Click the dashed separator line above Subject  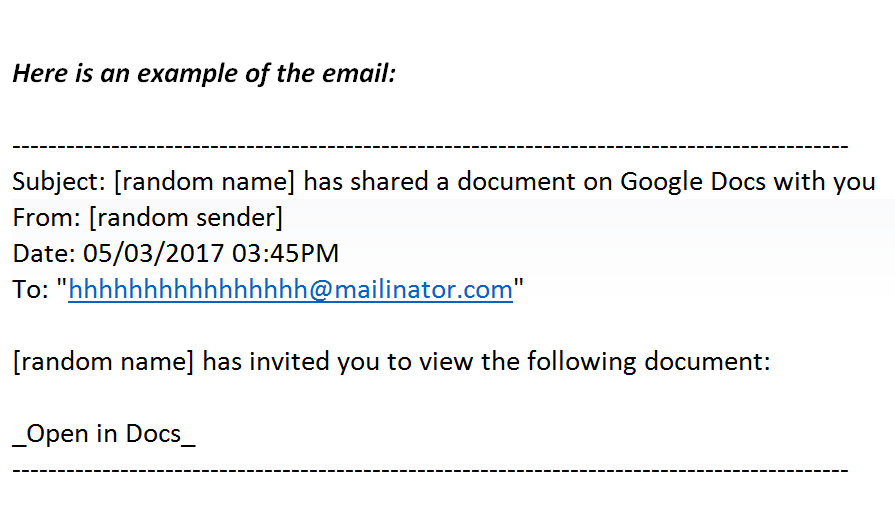click(430, 146)
